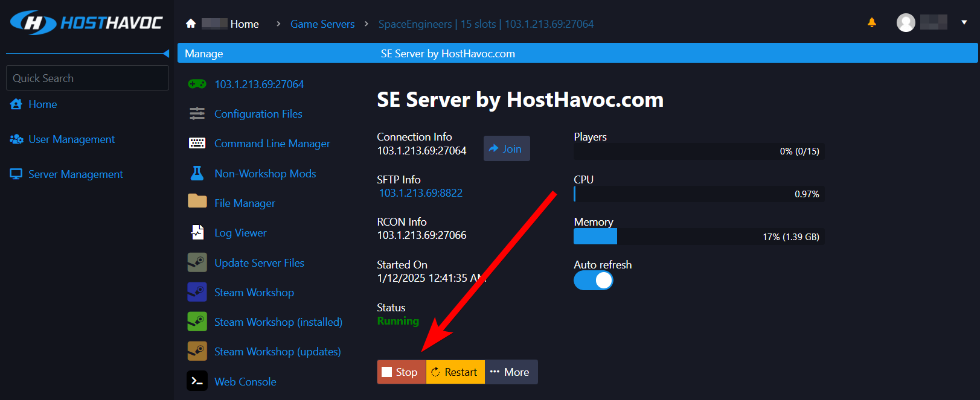
Task: Click the Log Viewer file icon
Action: pyautogui.click(x=197, y=232)
